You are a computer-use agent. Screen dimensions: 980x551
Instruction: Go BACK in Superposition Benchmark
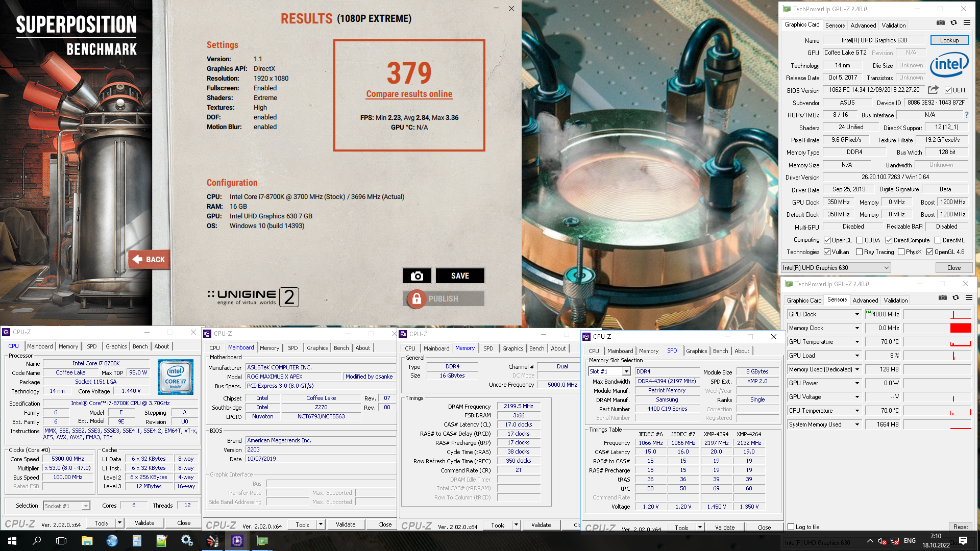click(x=149, y=259)
